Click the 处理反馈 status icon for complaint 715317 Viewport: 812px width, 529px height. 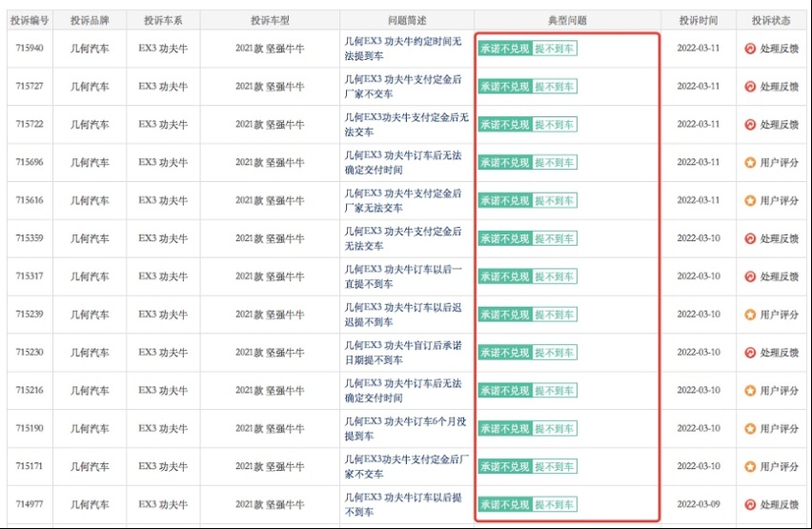point(750,276)
